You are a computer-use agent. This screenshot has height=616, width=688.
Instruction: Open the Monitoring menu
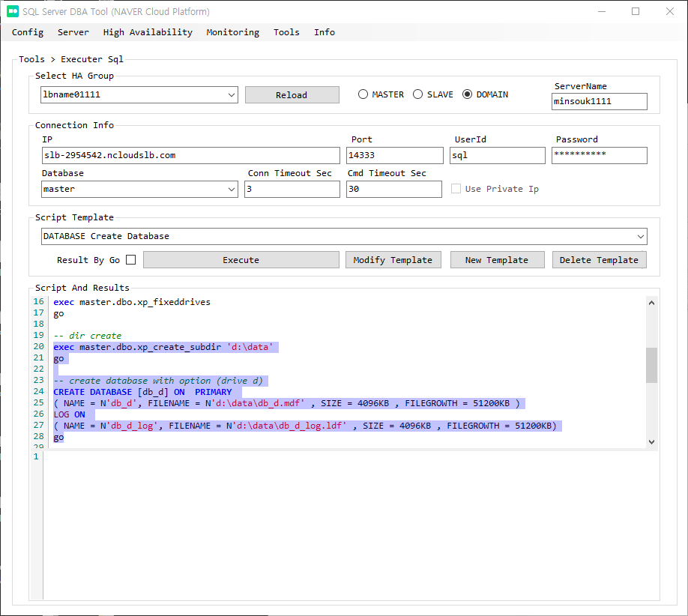pos(232,32)
